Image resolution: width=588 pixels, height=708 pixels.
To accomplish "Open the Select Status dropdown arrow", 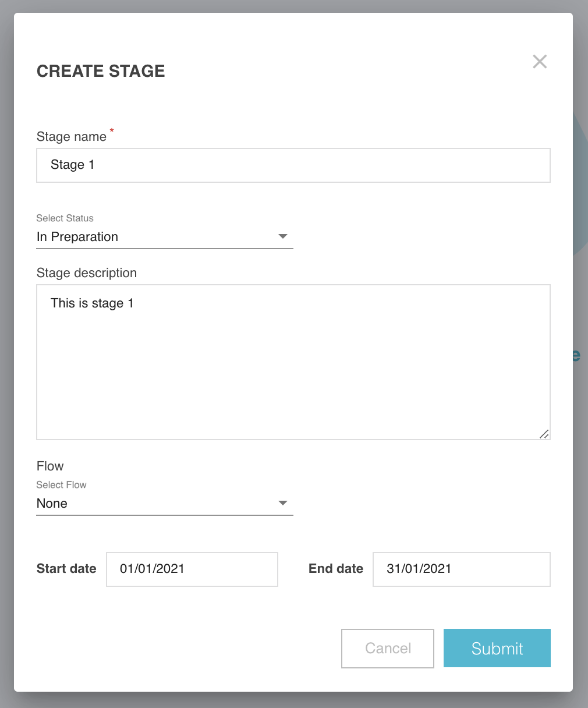I will tap(283, 236).
